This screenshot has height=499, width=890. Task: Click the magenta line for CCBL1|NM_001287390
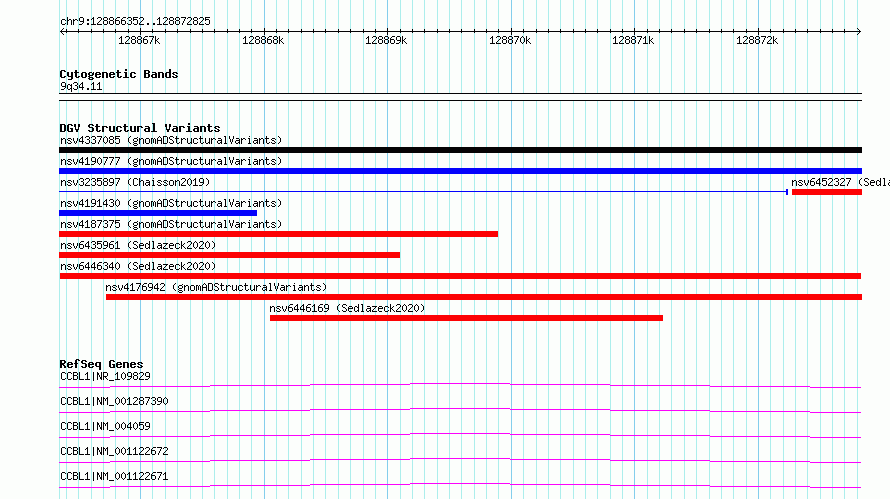460,410
